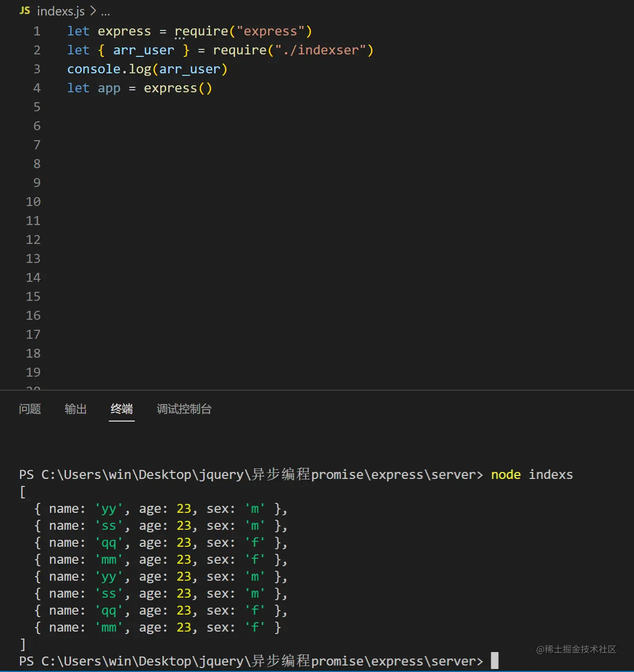
Task: Click the "./indexser" module path string
Action: (x=320, y=50)
